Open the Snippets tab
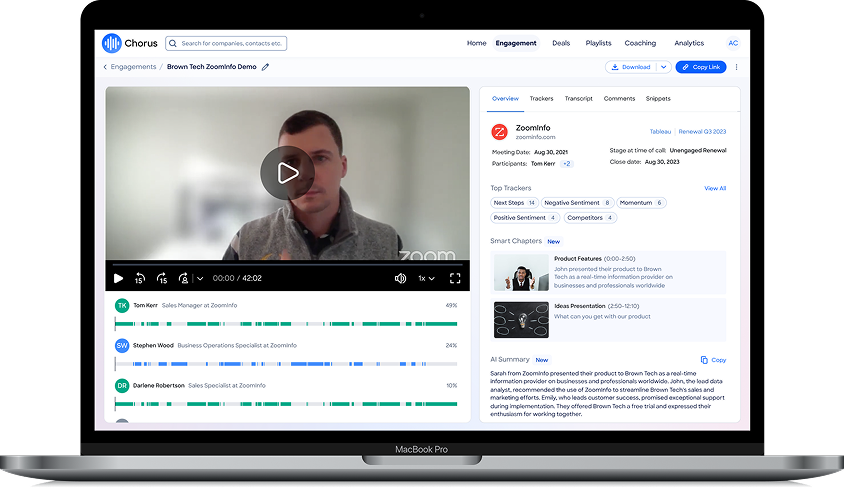 coord(658,98)
